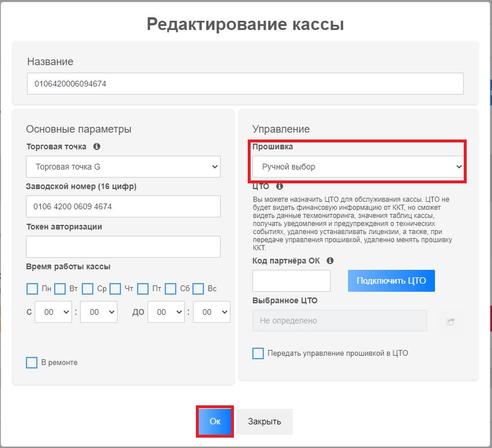This screenshot has width=492, height=448.
Task: Enable the Пн weekday checkbox
Action: 32,288
